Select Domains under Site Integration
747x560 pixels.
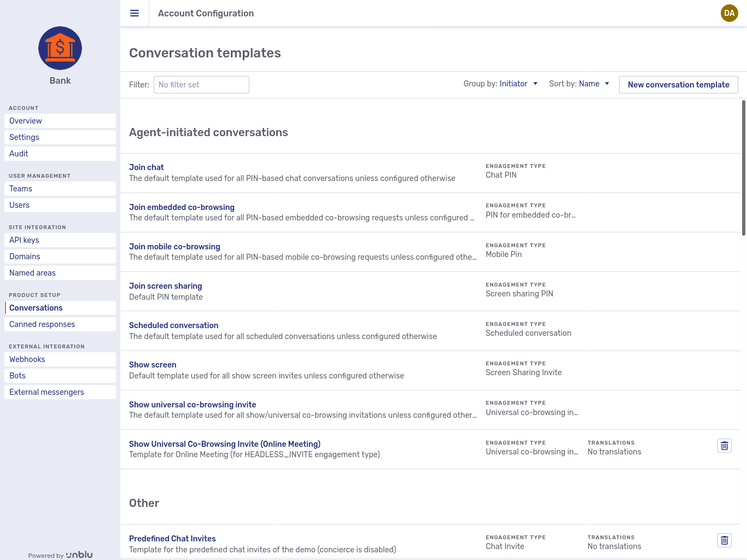(x=25, y=256)
